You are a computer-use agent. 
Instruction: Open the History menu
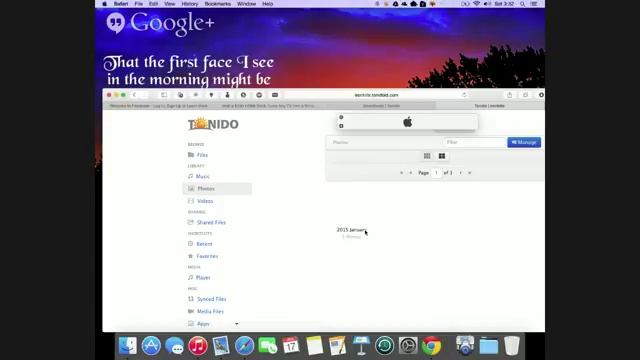coord(190,4)
